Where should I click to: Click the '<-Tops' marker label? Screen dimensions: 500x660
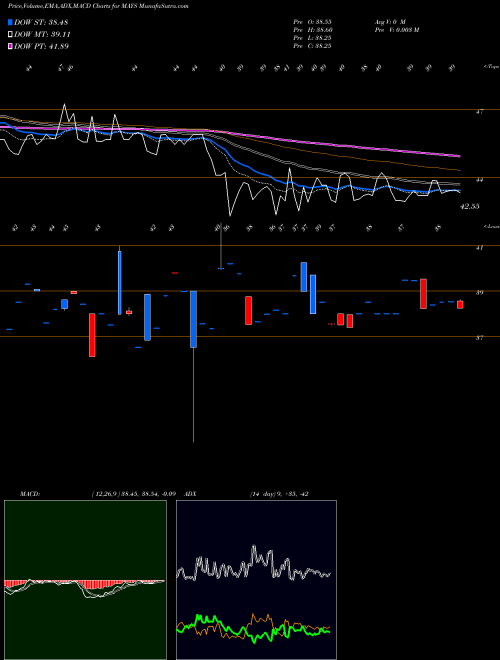click(x=491, y=66)
